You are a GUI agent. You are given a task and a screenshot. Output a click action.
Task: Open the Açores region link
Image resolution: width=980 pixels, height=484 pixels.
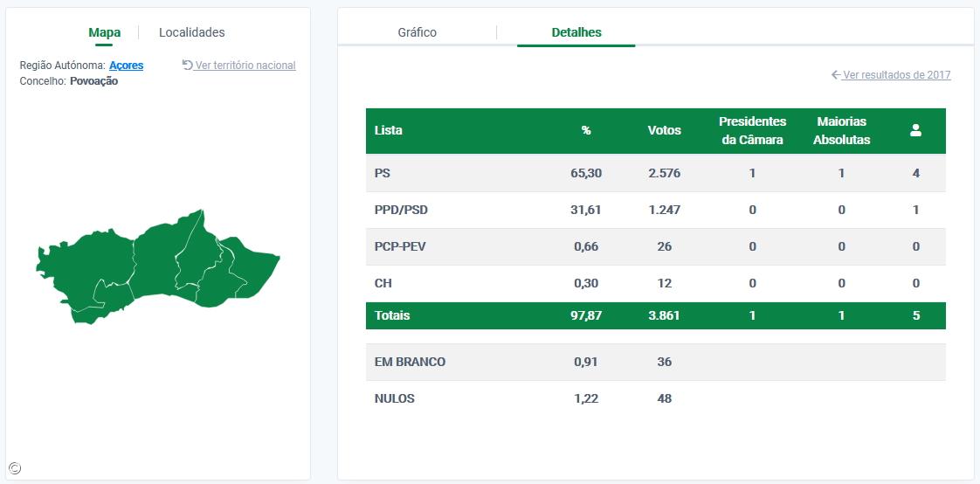[x=126, y=66]
